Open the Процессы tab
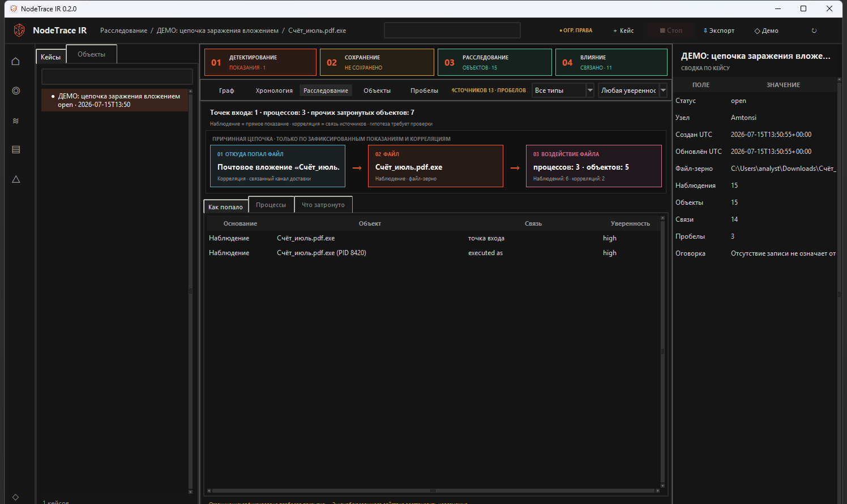This screenshot has height=504, width=847. click(271, 205)
